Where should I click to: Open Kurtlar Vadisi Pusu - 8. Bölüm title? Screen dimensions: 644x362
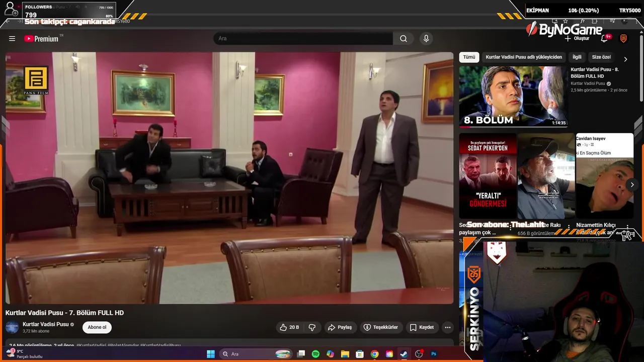click(595, 73)
